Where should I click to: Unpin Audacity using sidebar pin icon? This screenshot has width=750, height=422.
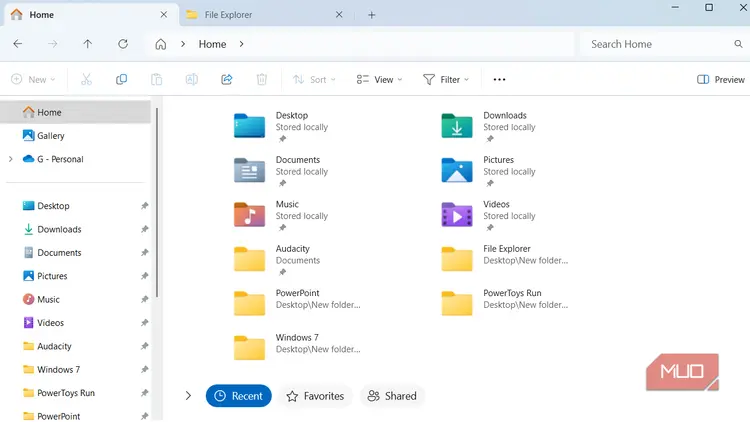coord(144,346)
